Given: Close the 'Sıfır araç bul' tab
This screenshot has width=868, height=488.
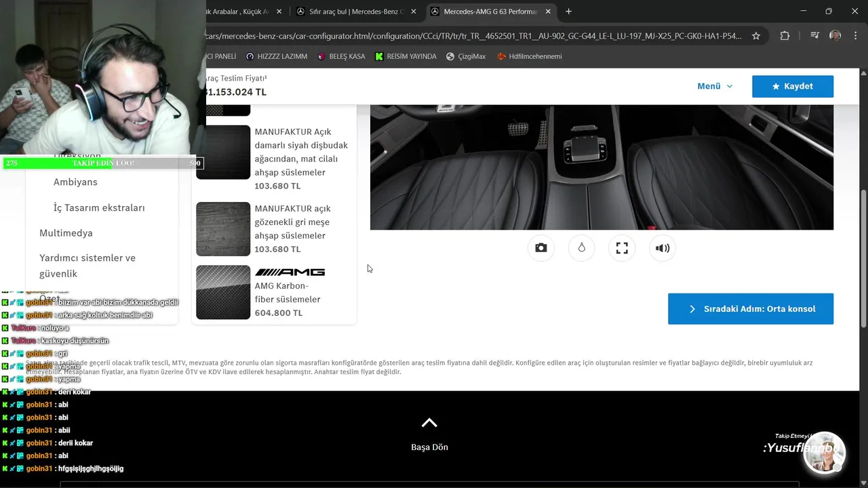Looking at the screenshot, I should click(413, 12).
